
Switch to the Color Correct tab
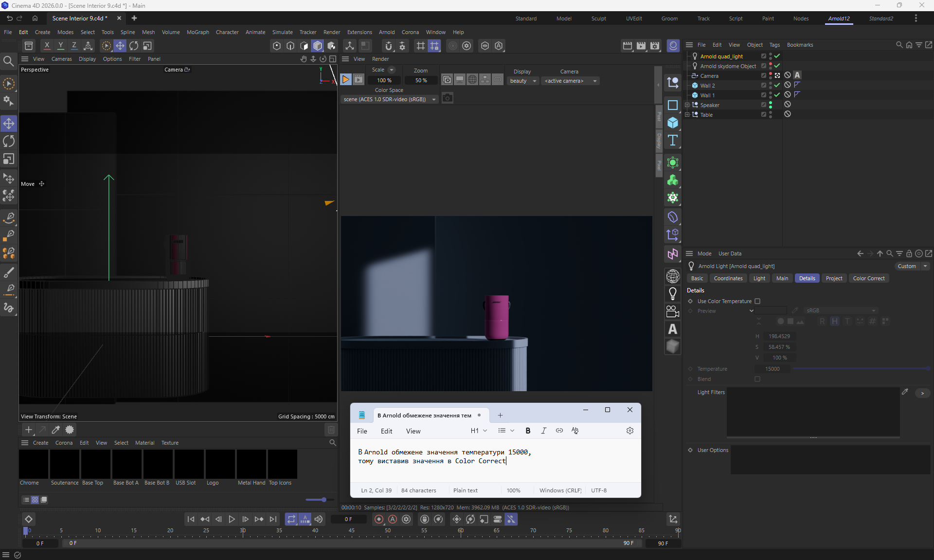(x=868, y=278)
